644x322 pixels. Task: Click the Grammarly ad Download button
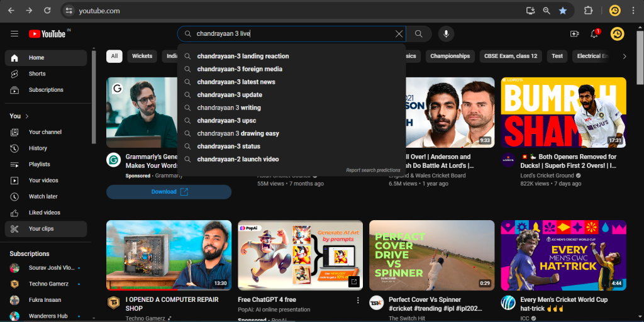click(169, 192)
